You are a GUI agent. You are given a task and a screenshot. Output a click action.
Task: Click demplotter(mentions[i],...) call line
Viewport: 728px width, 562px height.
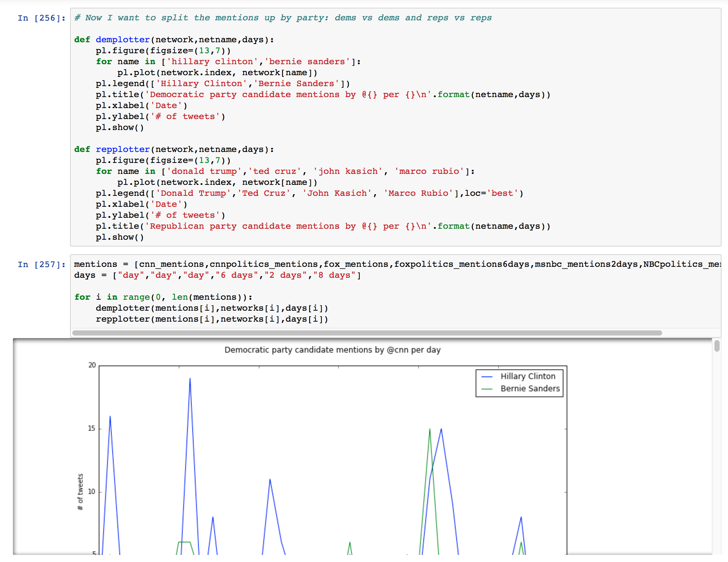click(212, 308)
